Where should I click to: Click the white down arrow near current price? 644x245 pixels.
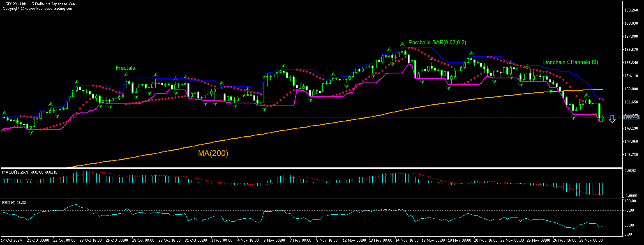612,119
